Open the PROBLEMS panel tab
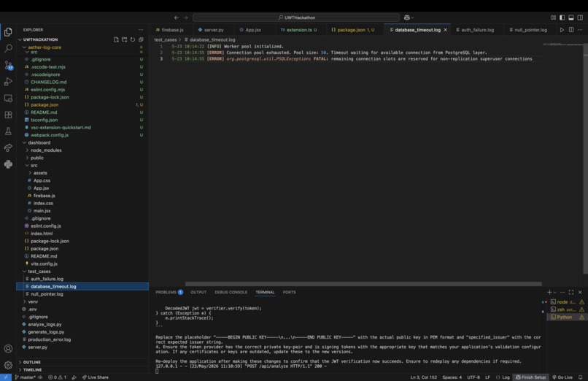This screenshot has height=381, width=588. pyautogui.click(x=169, y=292)
